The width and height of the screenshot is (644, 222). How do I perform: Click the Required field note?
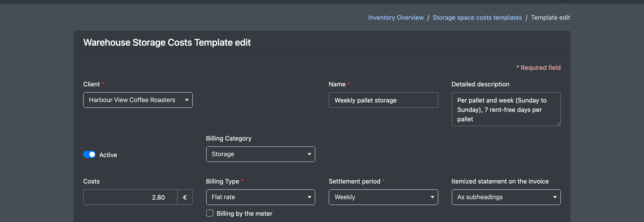(x=538, y=68)
